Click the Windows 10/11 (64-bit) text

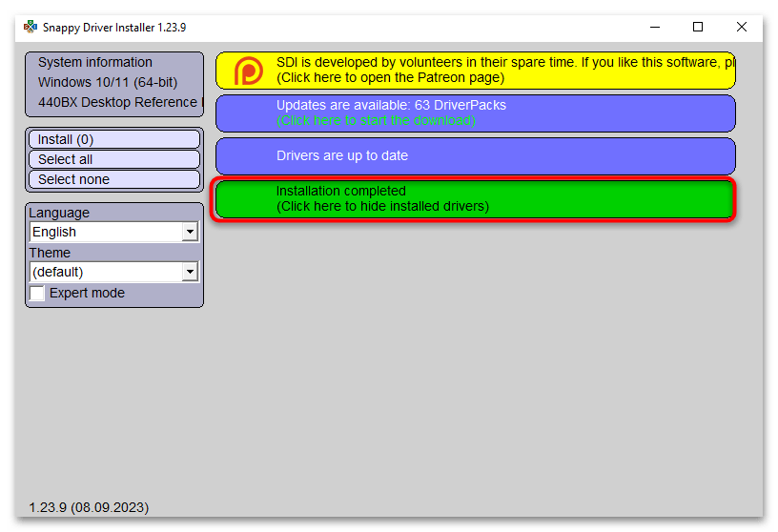pyautogui.click(x=108, y=82)
